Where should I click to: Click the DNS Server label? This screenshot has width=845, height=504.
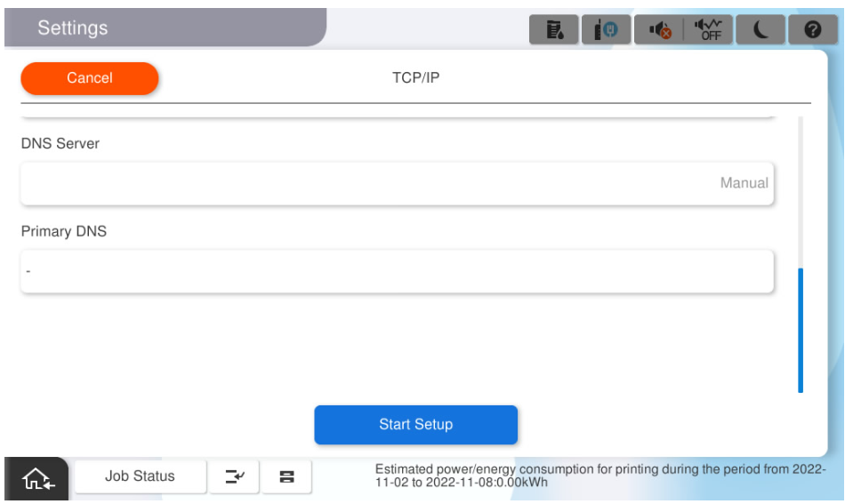(60, 143)
